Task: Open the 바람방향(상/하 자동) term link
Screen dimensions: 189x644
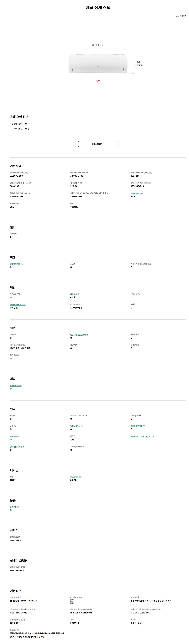Action: click(x=18, y=304)
